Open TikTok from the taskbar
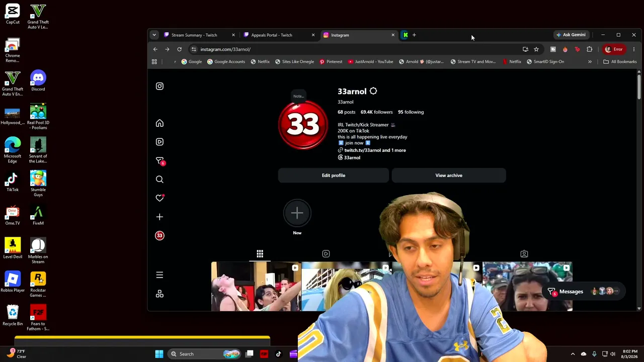The height and width of the screenshot is (362, 644). [278, 354]
